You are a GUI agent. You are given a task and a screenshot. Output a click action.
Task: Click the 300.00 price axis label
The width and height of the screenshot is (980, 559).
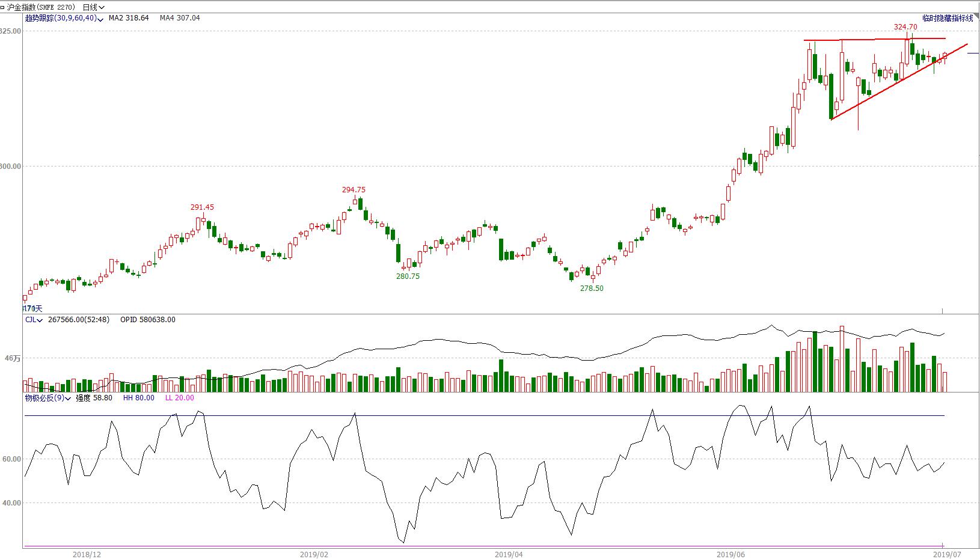[11, 166]
